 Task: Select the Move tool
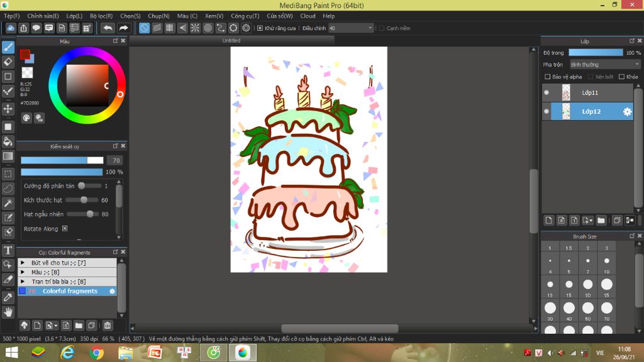pyautogui.click(x=8, y=109)
